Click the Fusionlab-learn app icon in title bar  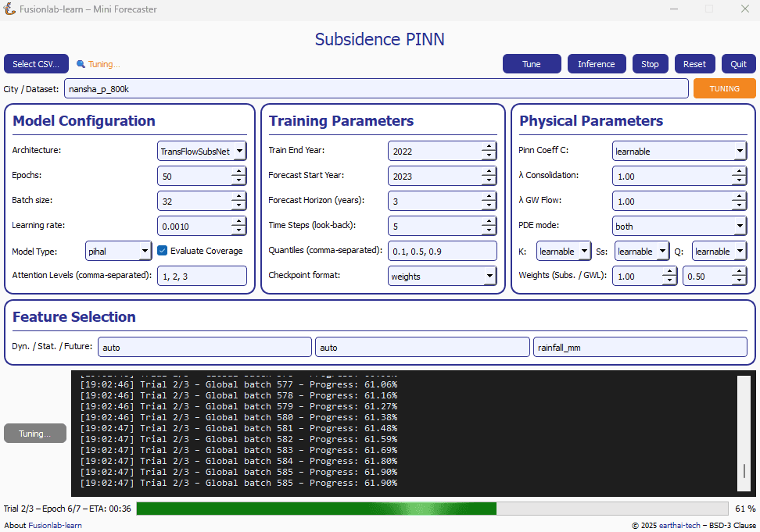[x=9, y=9]
